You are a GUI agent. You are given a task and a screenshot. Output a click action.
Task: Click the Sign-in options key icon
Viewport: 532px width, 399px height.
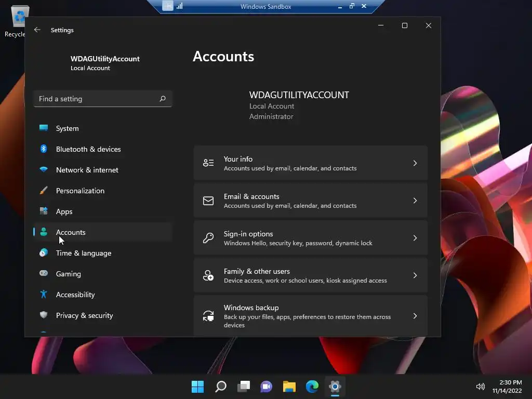tap(208, 238)
